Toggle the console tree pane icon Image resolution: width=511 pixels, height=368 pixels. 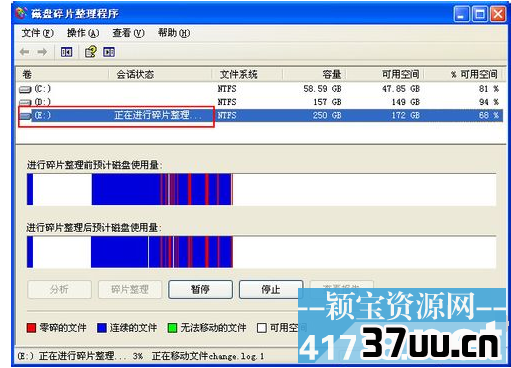[x=66, y=52]
